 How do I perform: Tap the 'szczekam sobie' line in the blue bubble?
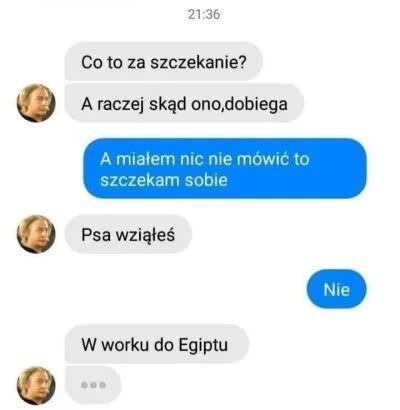click(x=164, y=180)
